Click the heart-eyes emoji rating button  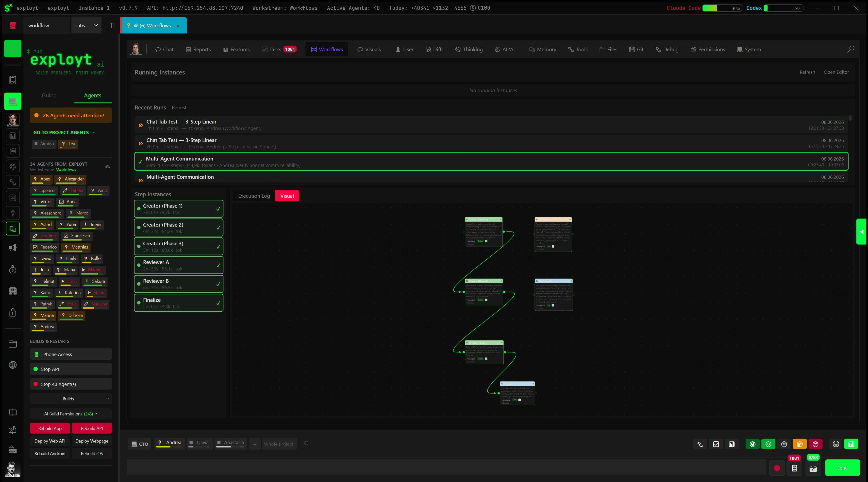[752, 444]
